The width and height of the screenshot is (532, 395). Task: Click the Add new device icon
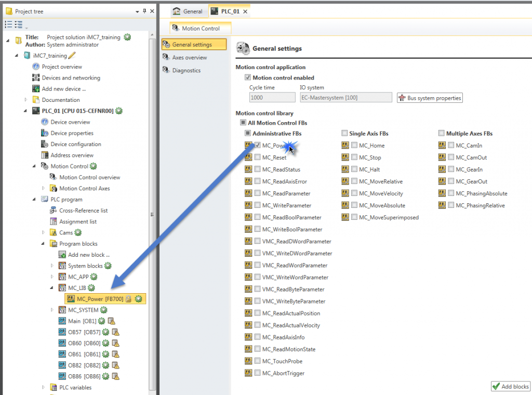tap(36, 89)
